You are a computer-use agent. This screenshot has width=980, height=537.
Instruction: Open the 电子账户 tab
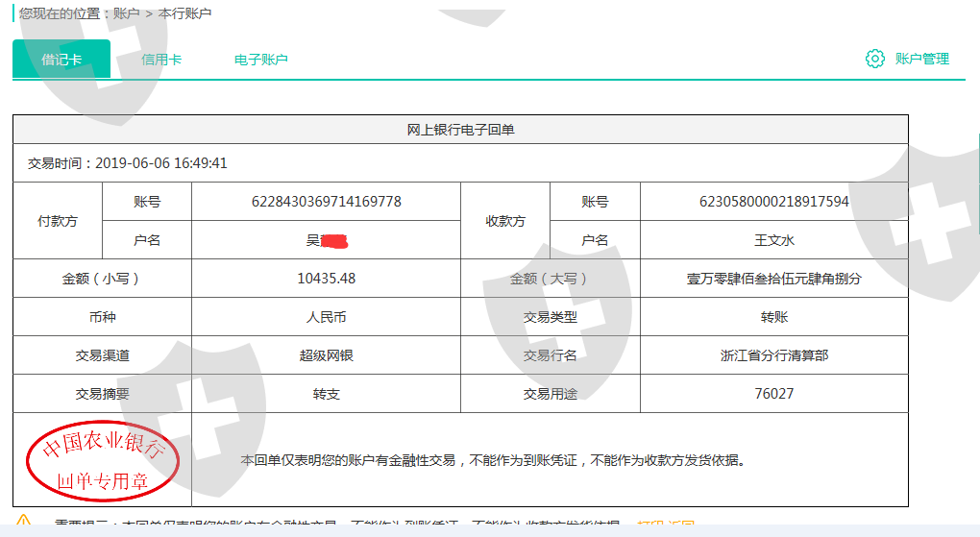(x=260, y=60)
